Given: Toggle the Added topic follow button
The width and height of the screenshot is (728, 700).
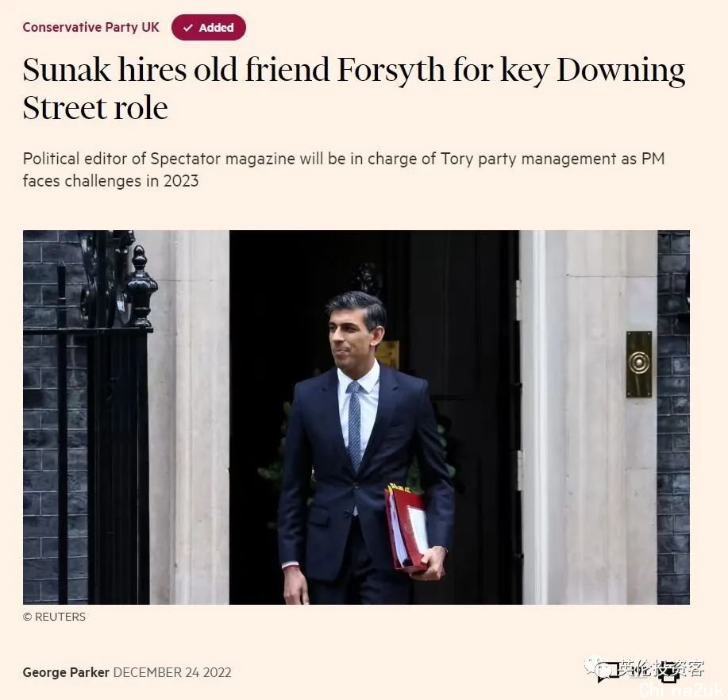Looking at the screenshot, I should [209, 28].
